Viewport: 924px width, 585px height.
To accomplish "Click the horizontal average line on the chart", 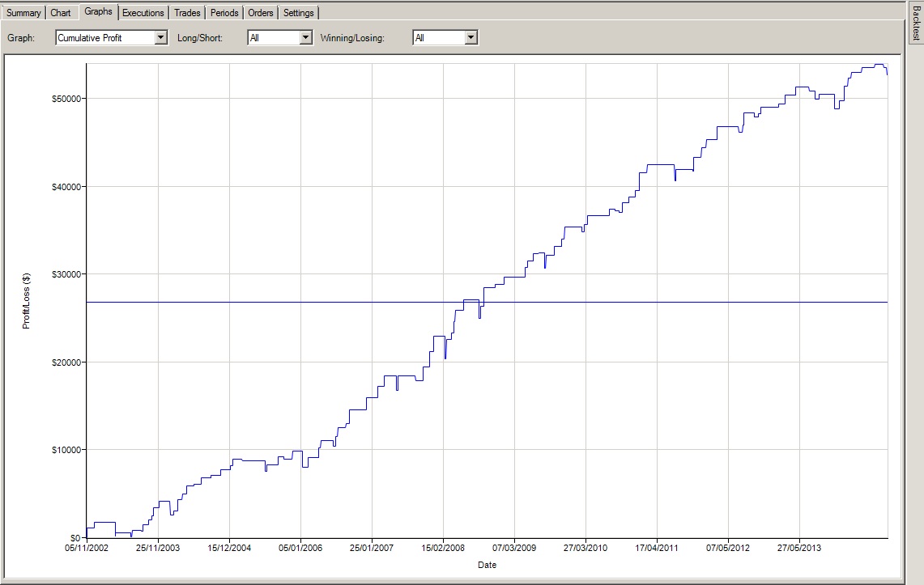I will [x=648, y=302].
